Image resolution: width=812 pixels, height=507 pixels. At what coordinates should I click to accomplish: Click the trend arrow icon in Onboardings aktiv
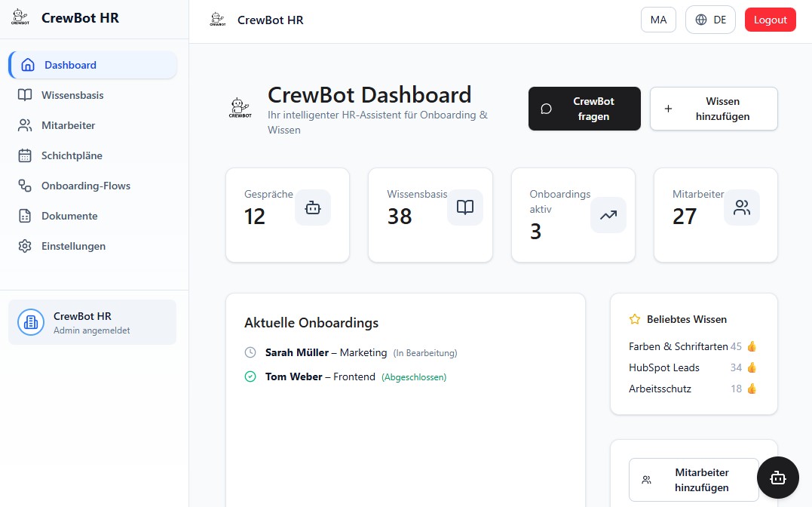[608, 215]
